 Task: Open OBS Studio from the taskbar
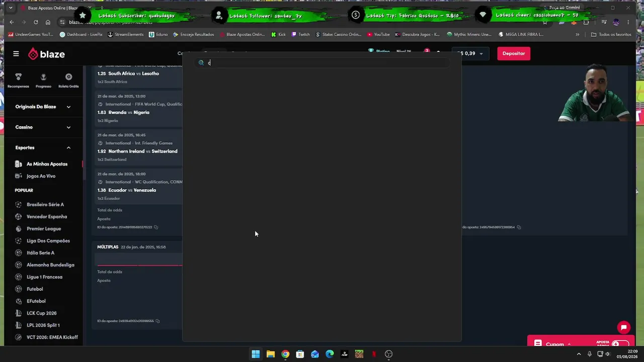pos(388,354)
